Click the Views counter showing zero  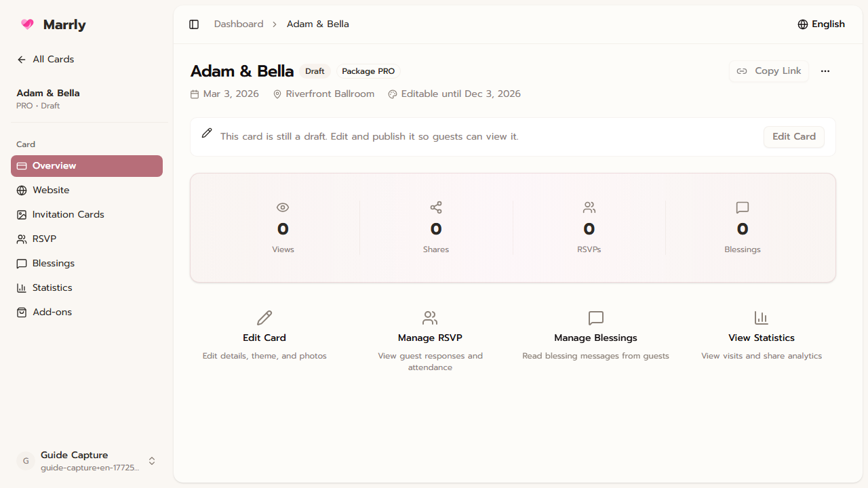283,228
